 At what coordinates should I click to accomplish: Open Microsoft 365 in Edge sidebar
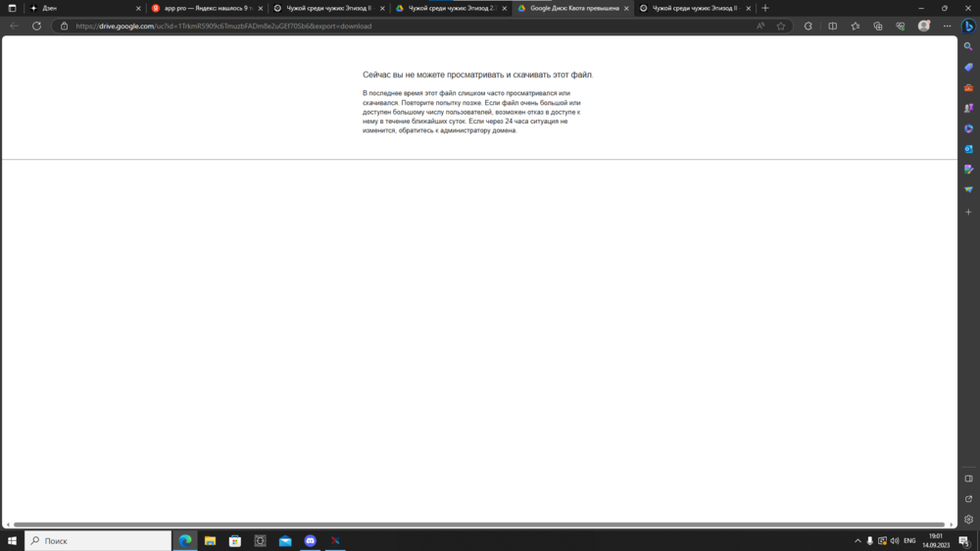tap(968, 128)
